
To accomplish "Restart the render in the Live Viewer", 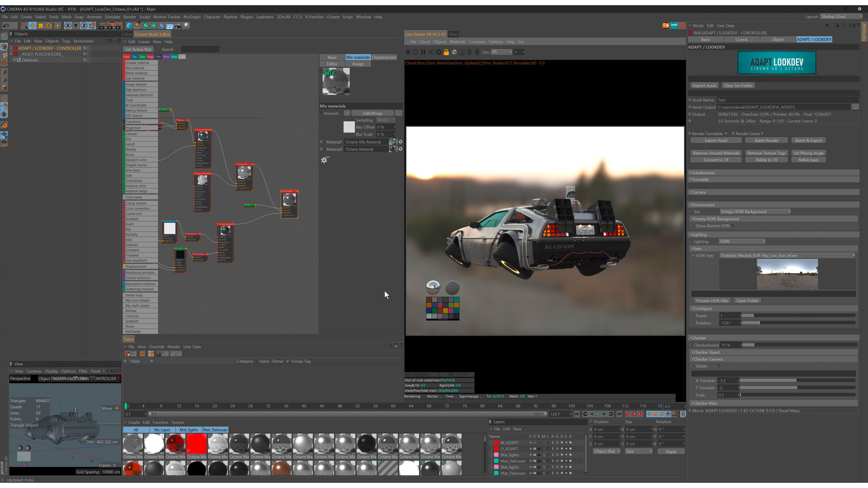I will tap(415, 52).
